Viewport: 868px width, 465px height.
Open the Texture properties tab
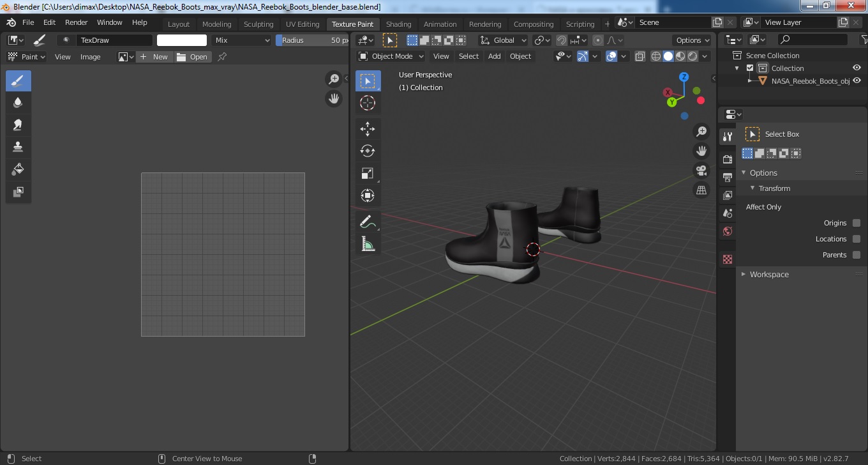point(727,259)
